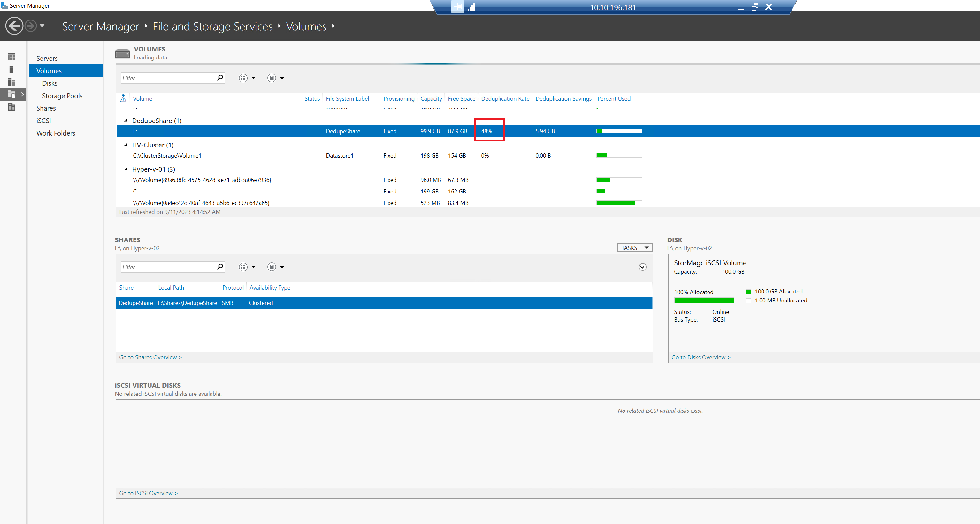This screenshot has width=980, height=524.
Task: Open Storage Pools page
Action: 62,96
